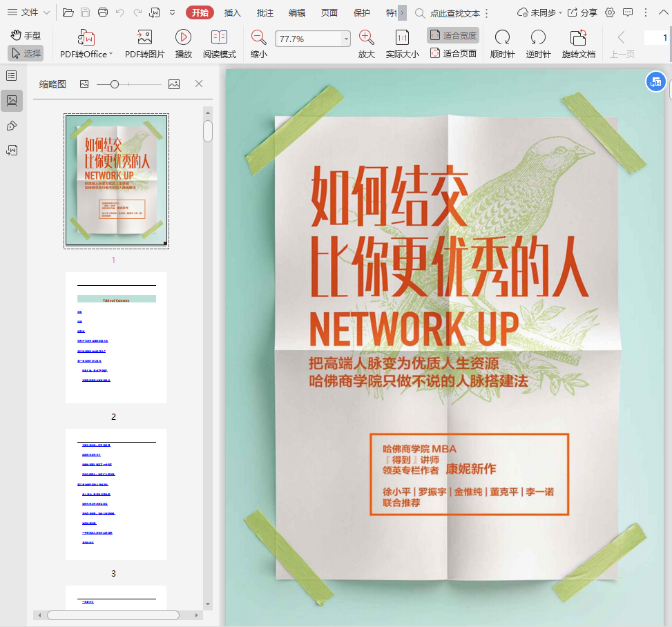This screenshot has width=672, height=627.
Task: Click the thumbnail size slider handle
Action: tap(115, 84)
